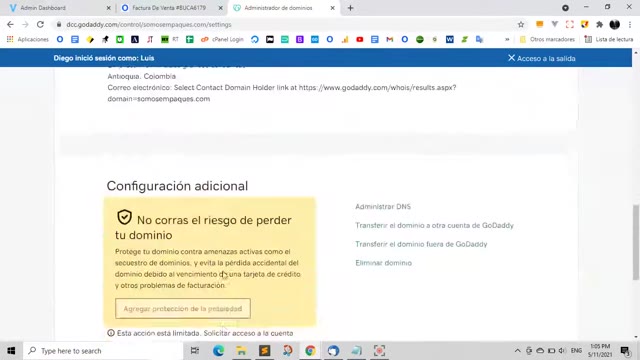This screenshot has height=360, width=640.
Task: Open the Google Translate bookmark icon
Action: pos(480,40)
